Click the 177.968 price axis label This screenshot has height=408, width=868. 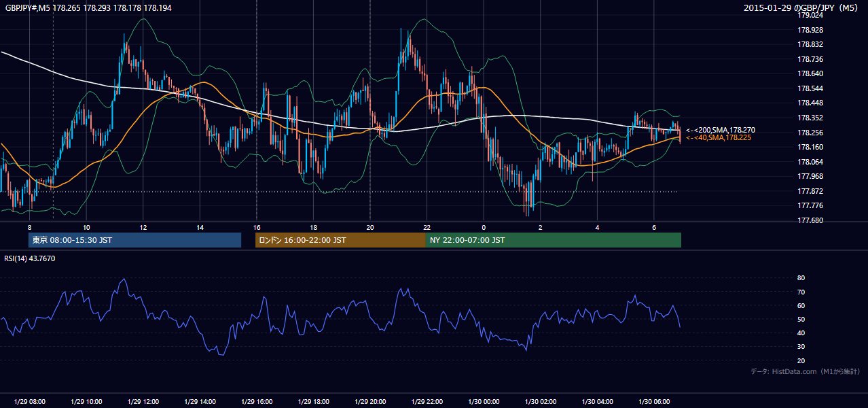coord(810,176)
